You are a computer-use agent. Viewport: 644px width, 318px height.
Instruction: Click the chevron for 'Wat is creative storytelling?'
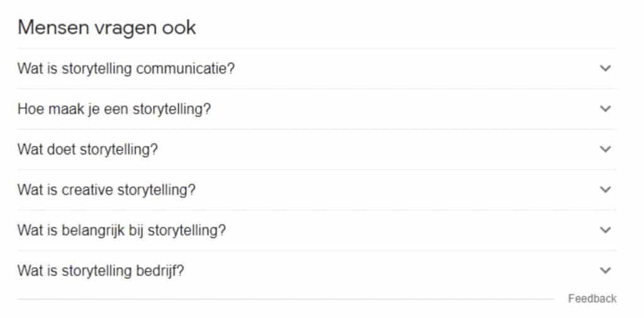605,189
